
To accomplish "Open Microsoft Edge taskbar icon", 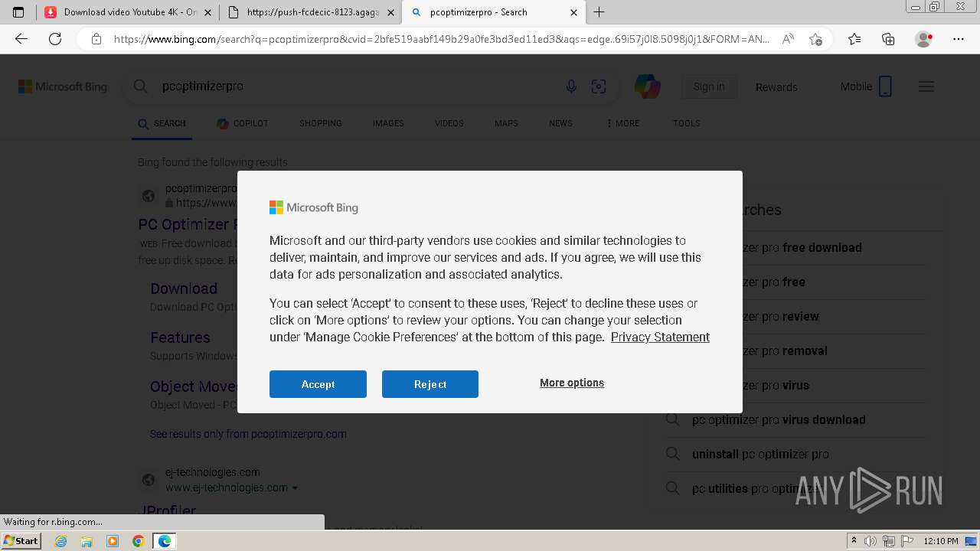I will pos(165,541).
